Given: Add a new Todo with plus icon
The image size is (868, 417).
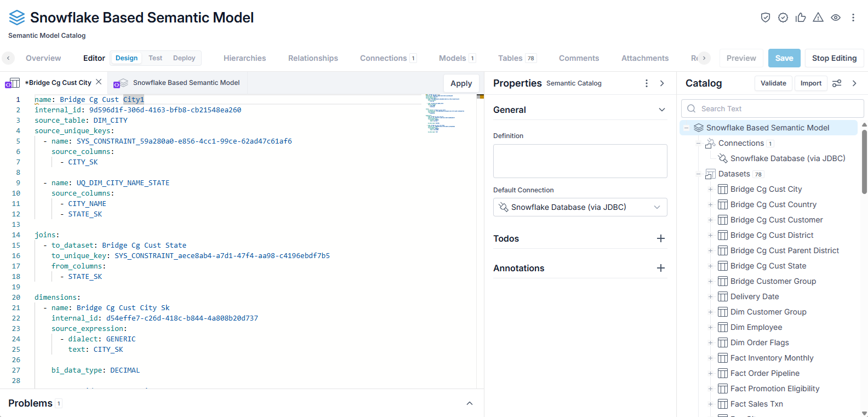Looking at the screenshot, I should (661, 238).
